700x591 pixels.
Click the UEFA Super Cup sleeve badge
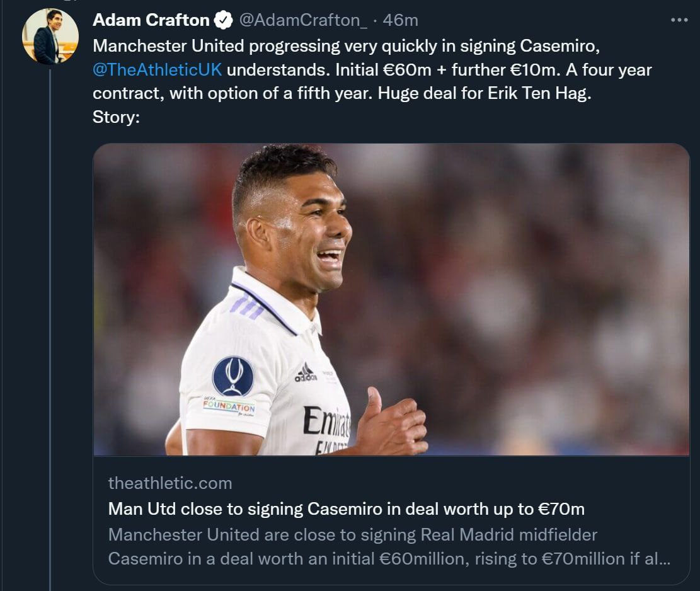(x=232, y=376)
